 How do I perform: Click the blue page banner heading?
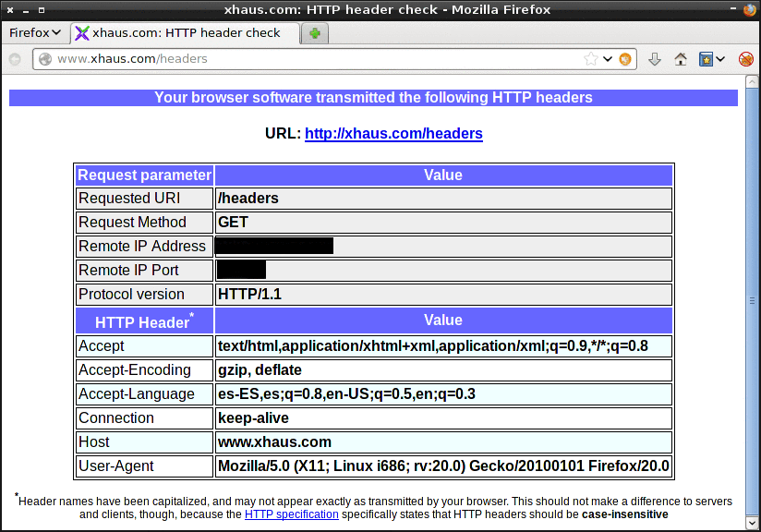tap(373, 98)
